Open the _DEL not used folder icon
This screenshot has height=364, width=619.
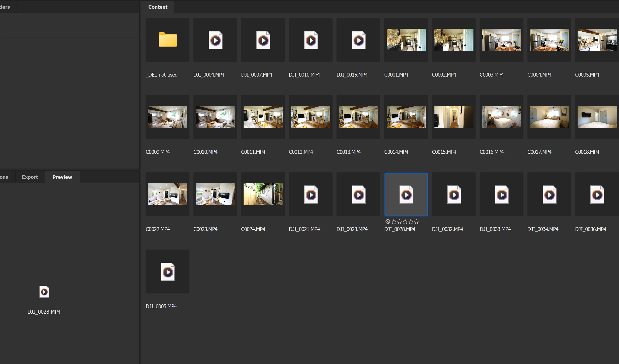click(x=167, y=39)
